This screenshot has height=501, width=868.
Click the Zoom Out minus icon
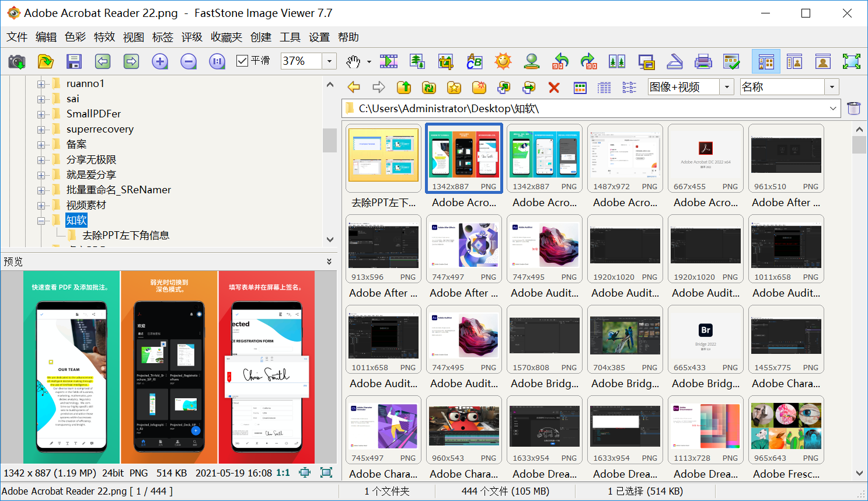pos(189,61)
